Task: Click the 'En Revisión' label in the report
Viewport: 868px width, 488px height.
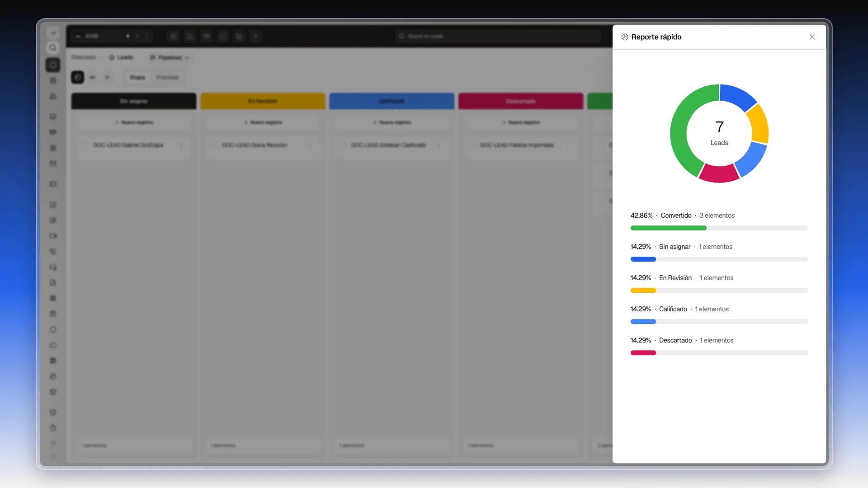Action: coord(675,278)
